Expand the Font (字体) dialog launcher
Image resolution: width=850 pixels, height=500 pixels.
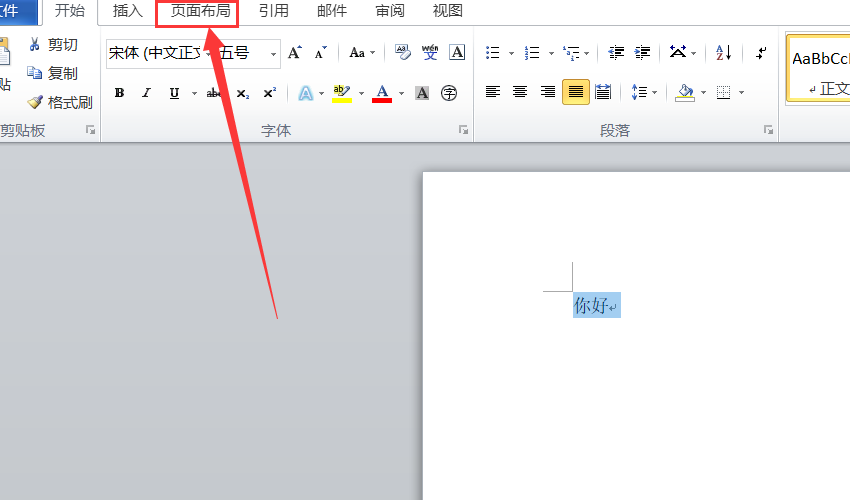point(463,130)
